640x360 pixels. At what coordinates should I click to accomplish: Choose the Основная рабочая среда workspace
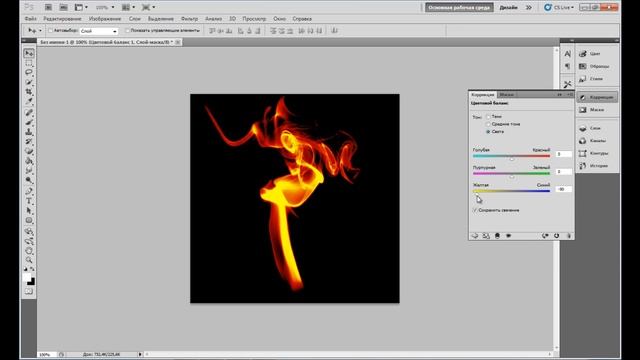[459, 7]
